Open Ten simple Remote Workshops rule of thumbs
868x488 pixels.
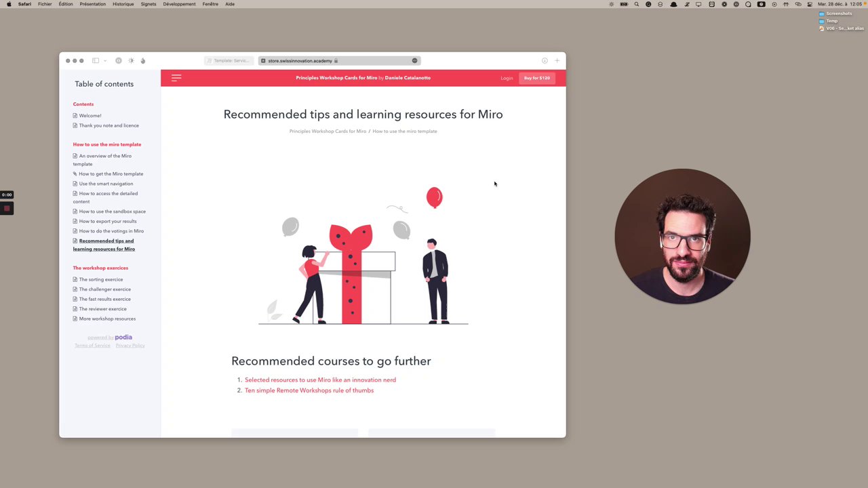309,390
